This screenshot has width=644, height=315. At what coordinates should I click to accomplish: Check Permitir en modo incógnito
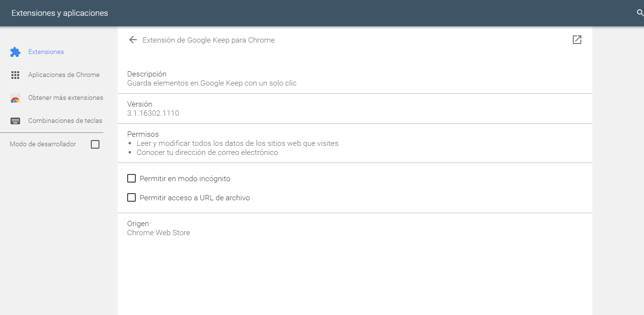tap(131, 179)
